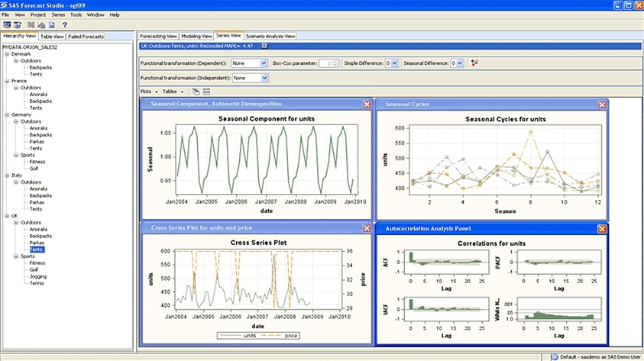Collapse the Italy tree node
The height and width of the screenshot is (361, 644).
tap(7, 176)
